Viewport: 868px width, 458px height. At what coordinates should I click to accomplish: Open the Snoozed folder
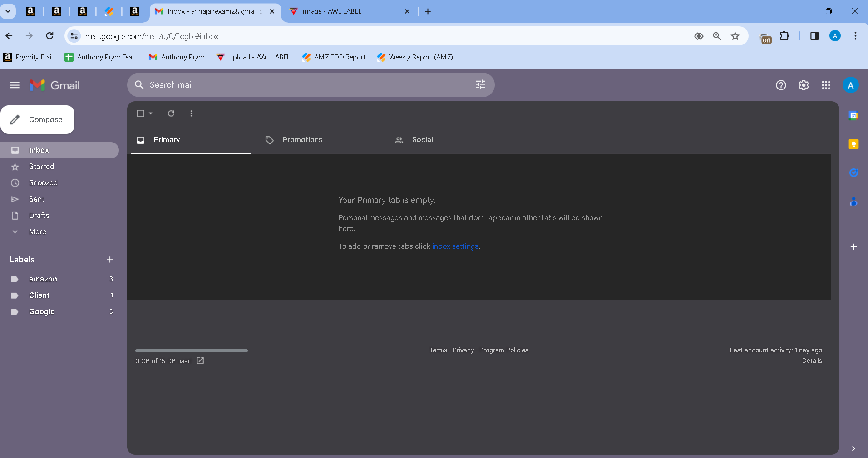[59, 183]
